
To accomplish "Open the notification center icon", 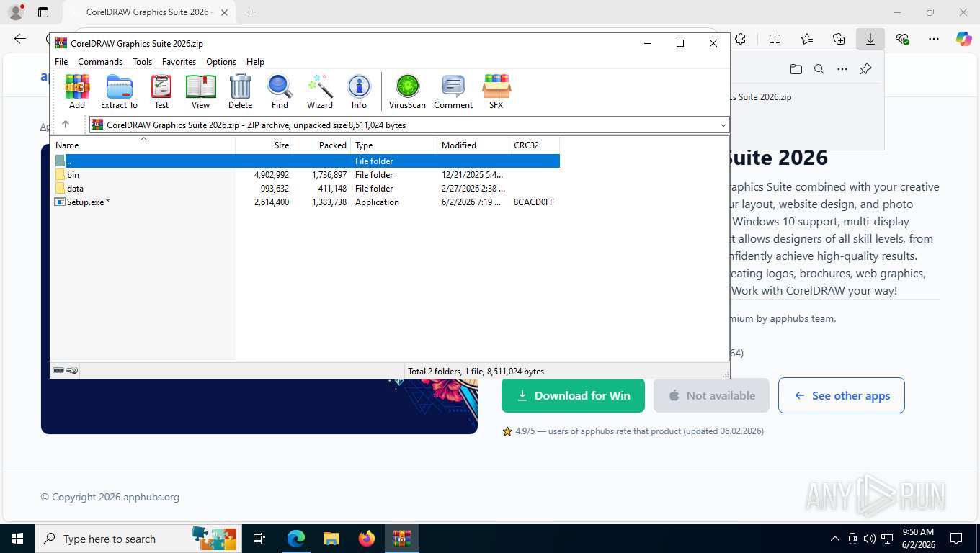I will pos(956,539).
